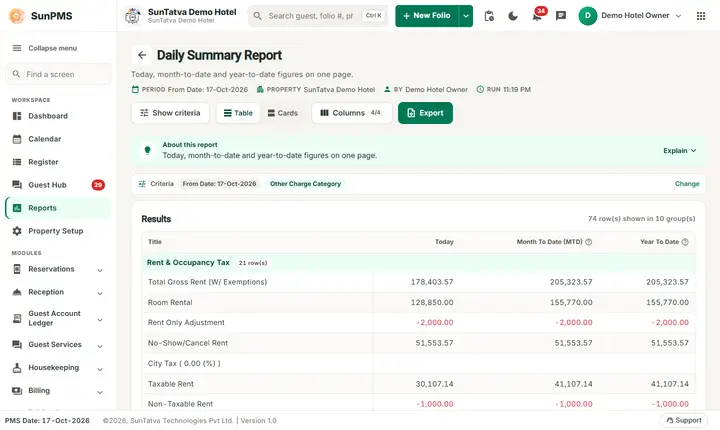Focus the Find a screen field
Viewport: 720px width, 430px height.
[x=58, y=74]
